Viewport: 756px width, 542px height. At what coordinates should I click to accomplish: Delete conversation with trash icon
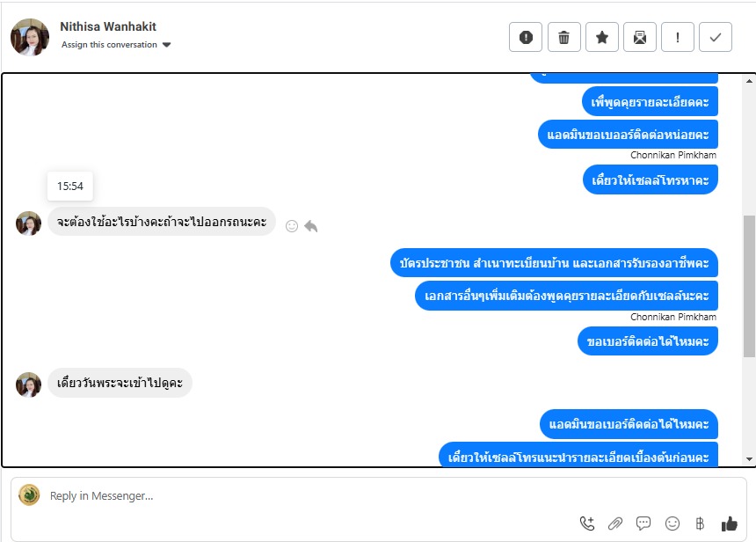tap(563, 37)
